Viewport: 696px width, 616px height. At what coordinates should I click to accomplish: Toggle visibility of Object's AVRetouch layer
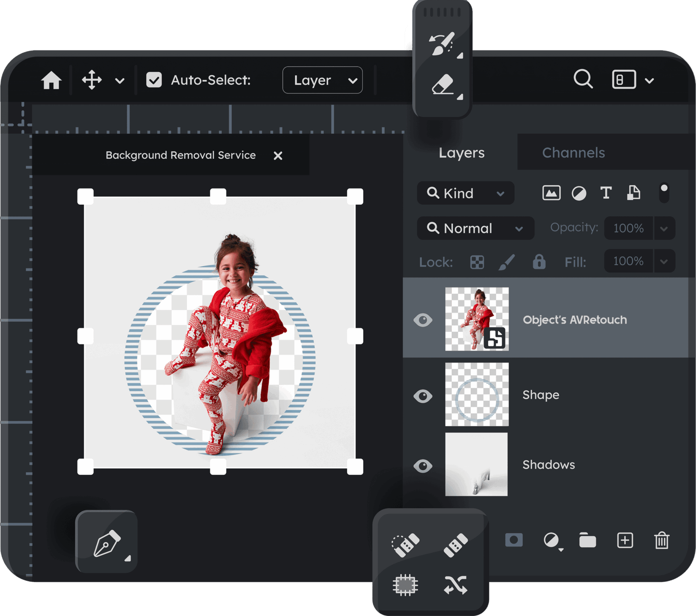[x=423, y=320]
